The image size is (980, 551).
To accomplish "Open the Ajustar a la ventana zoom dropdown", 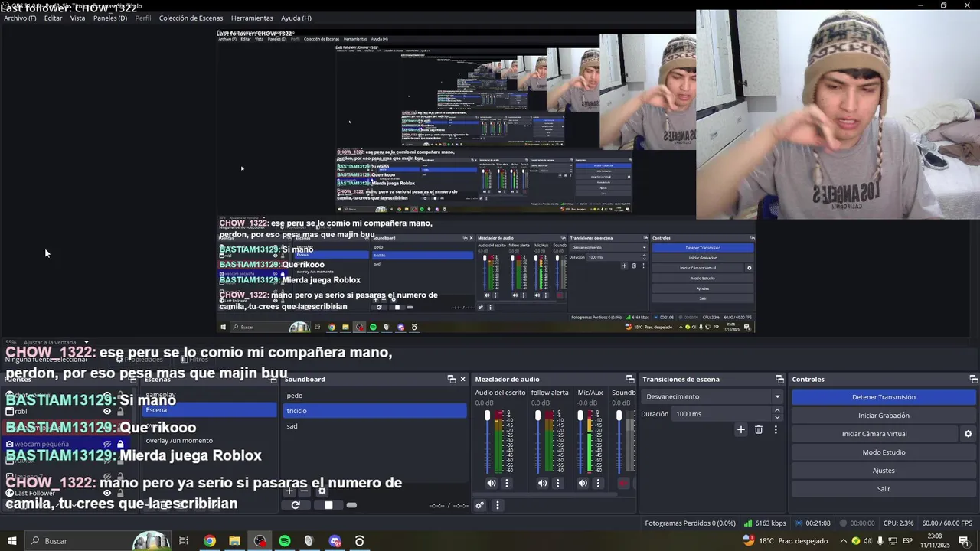I will 55,342.
